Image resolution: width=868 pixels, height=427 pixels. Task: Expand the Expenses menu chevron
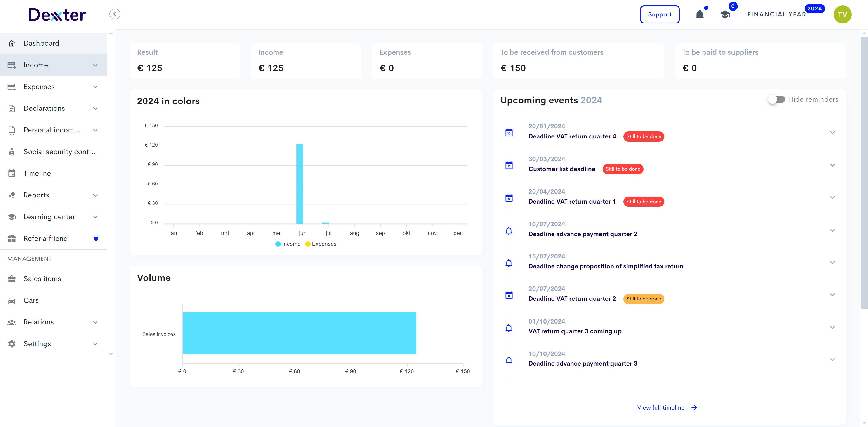click(95, 87)
